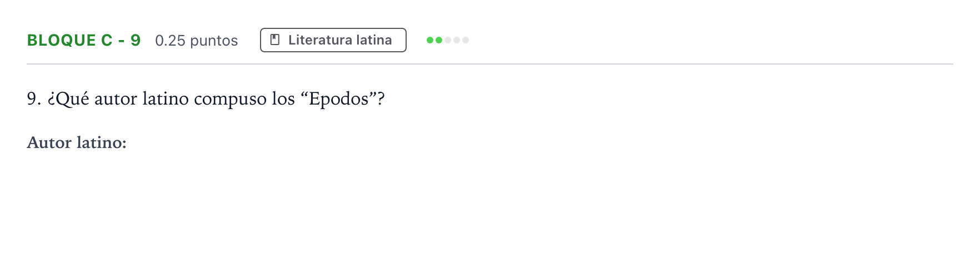Click the third gray difficulty dot
Image resolution: width=980 pixels, height=256 pixels.
448,40
